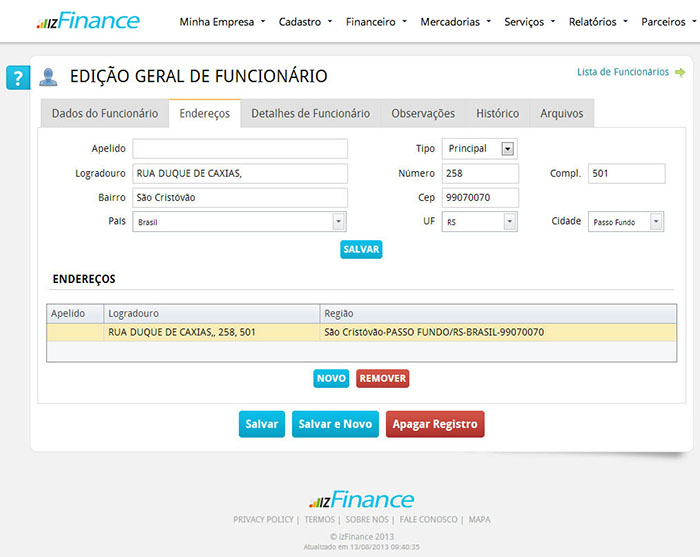Switch to Dados do Funcionário tab
Viewport: 700px width, 557px height.
pyautogui.click(x=104, y=114)
